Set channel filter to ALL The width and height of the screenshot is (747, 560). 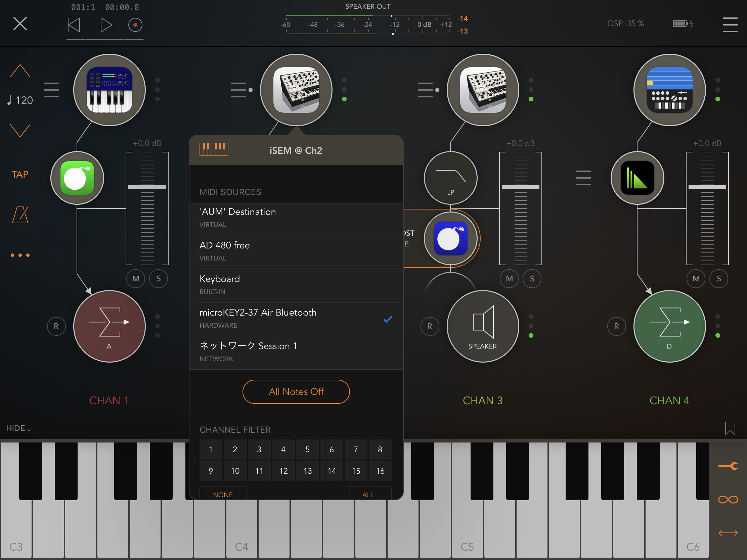click(368, 494)
